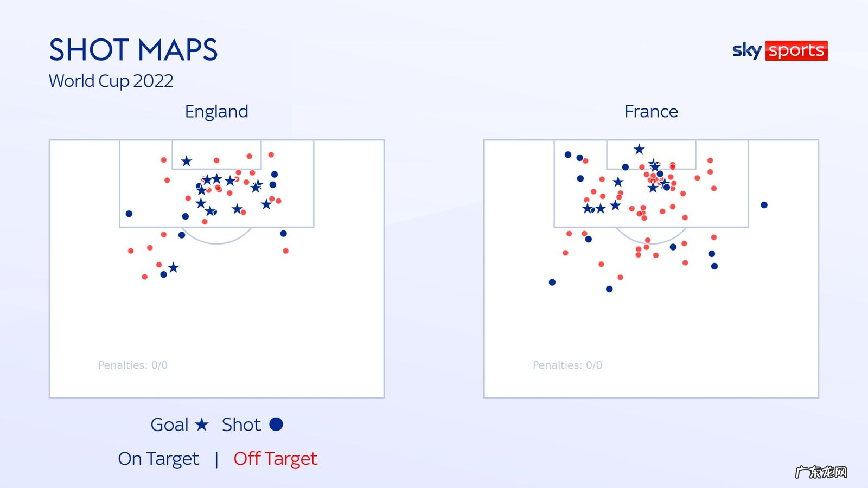The width and height of the screenshot is (868, 488).
Task: Click France's lowest blue shot dot
Action: (x=609, y=289)
